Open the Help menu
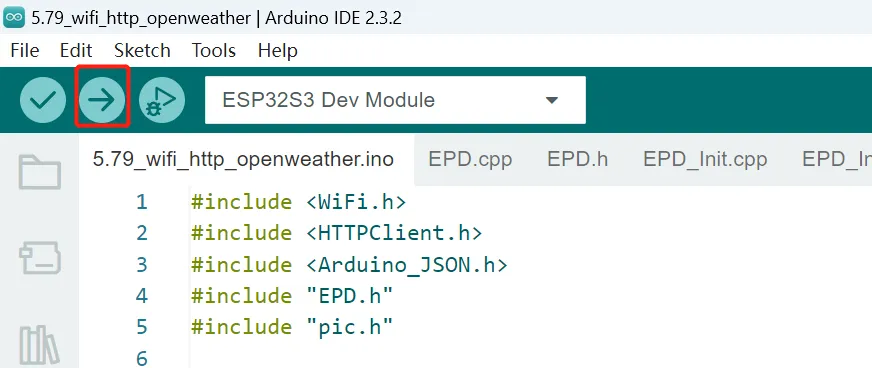The image size is (872, 368). coord(278,51)
